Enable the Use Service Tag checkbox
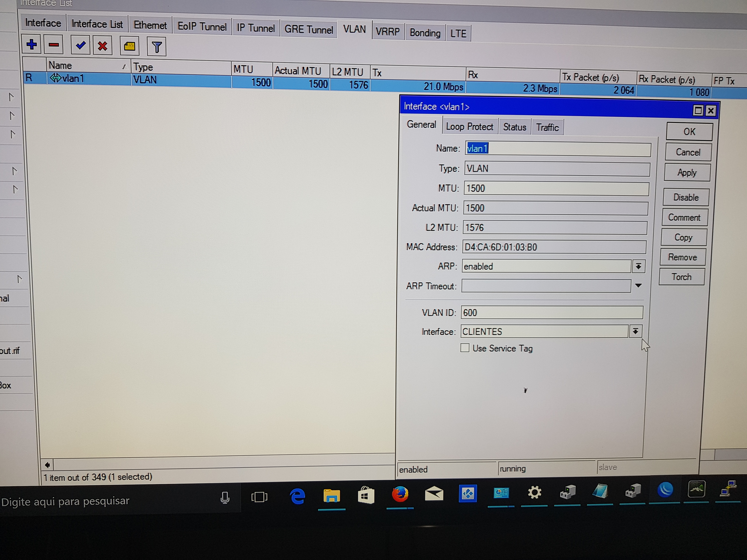 [x=465, y=348]
